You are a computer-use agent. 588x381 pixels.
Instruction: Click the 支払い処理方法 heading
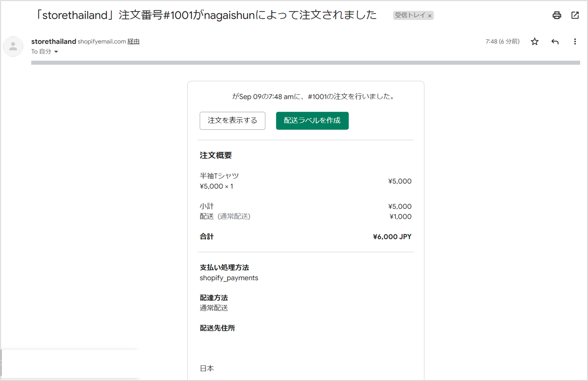[x=224, y=268]
